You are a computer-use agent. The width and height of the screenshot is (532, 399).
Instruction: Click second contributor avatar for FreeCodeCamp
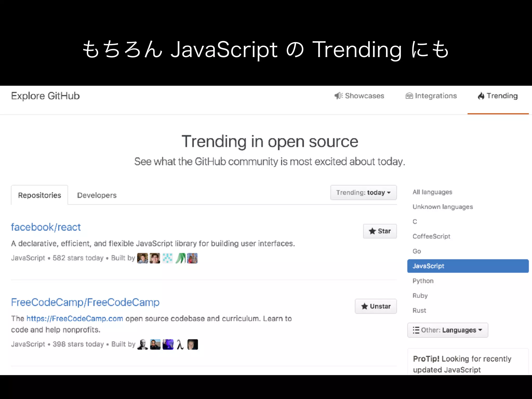[x=155, y=344]
